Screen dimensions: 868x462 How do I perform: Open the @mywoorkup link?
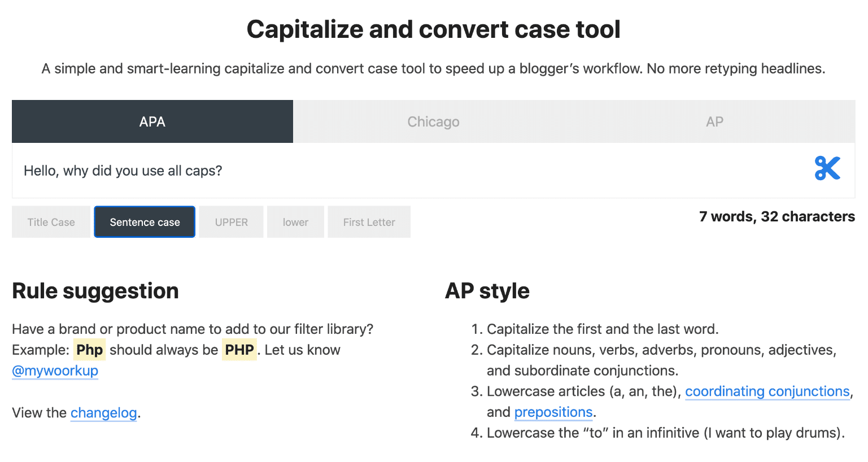pos(55,371)
